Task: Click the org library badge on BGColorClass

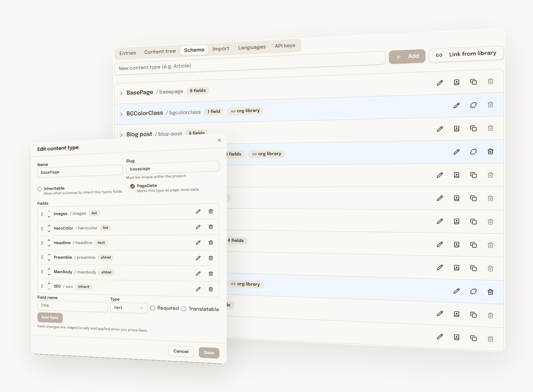Action: pos(245,111)
